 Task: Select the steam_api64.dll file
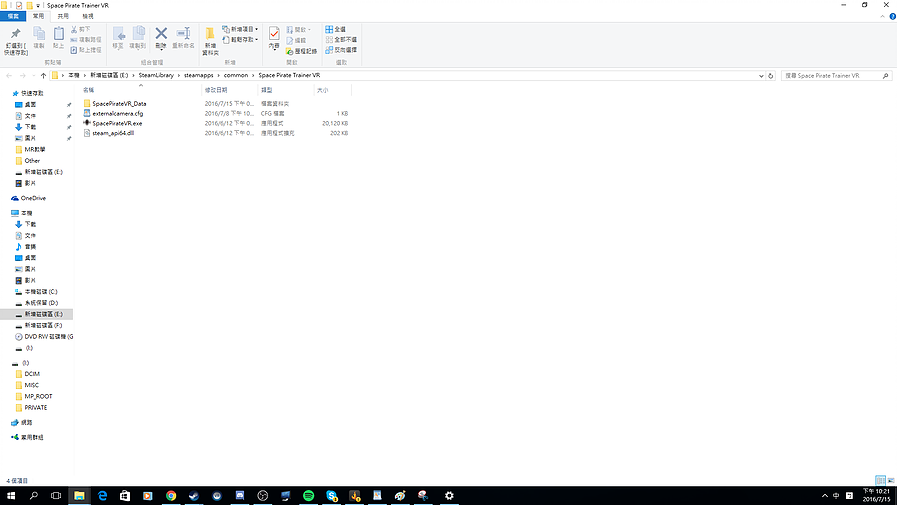pyautogui.click(x=113, y=133)
